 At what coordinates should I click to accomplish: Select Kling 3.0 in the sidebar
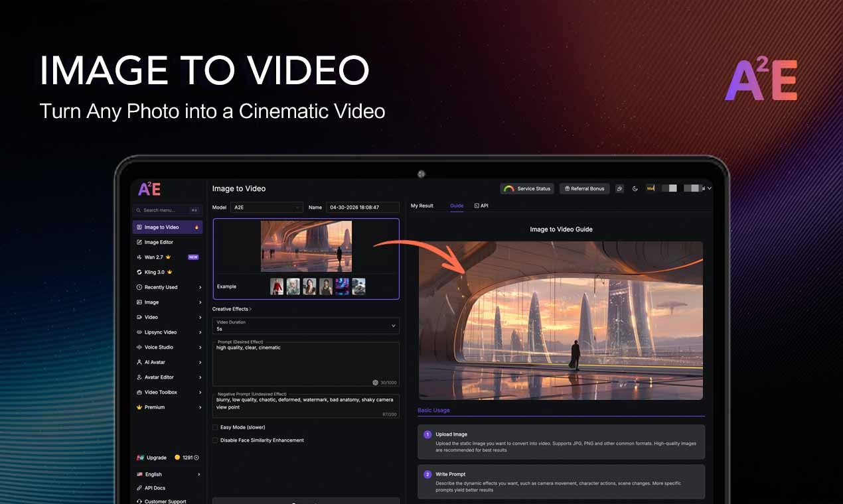[x=154, y=272]
